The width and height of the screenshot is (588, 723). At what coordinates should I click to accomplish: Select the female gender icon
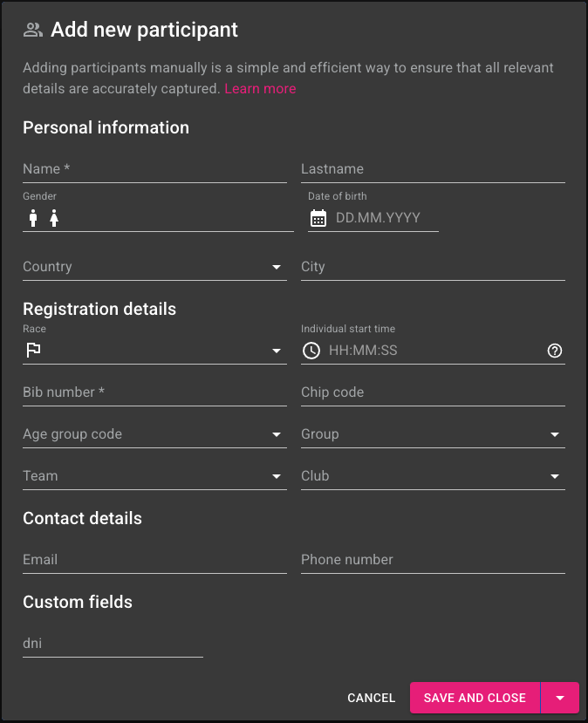54,218
